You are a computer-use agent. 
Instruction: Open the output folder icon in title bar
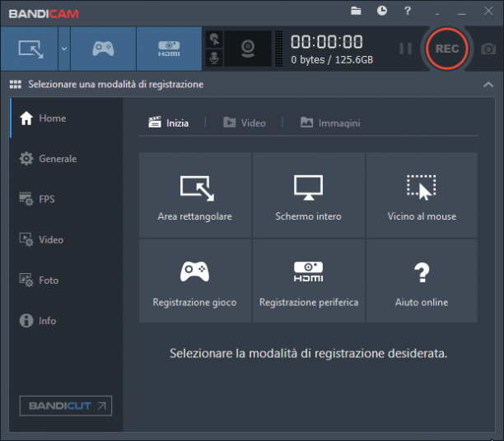click(x=356, y=11)
